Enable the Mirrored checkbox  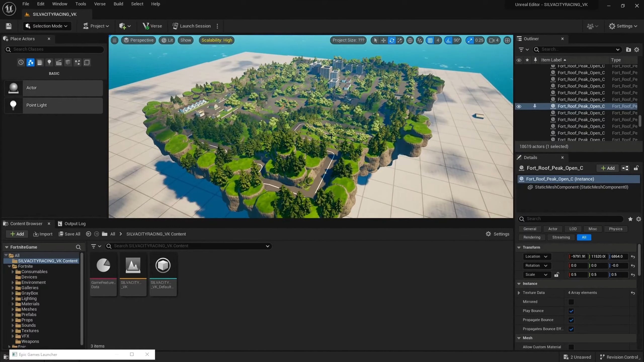(571, 302)
